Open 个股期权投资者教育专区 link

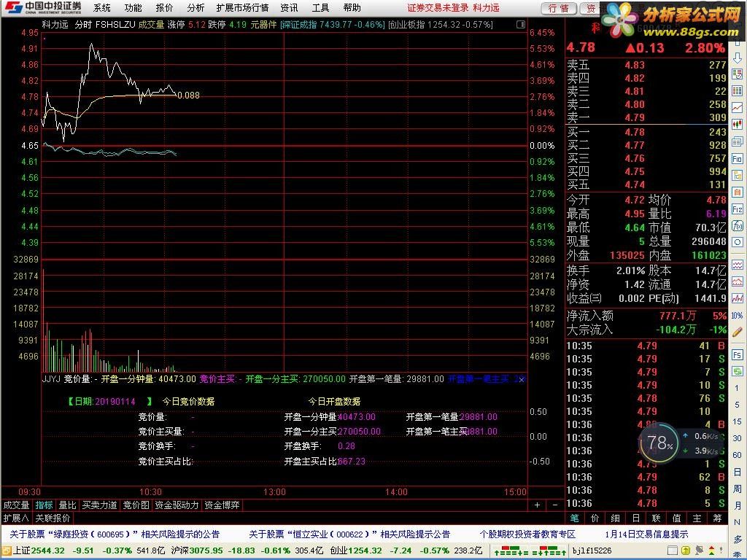click(x=527, y=534)
